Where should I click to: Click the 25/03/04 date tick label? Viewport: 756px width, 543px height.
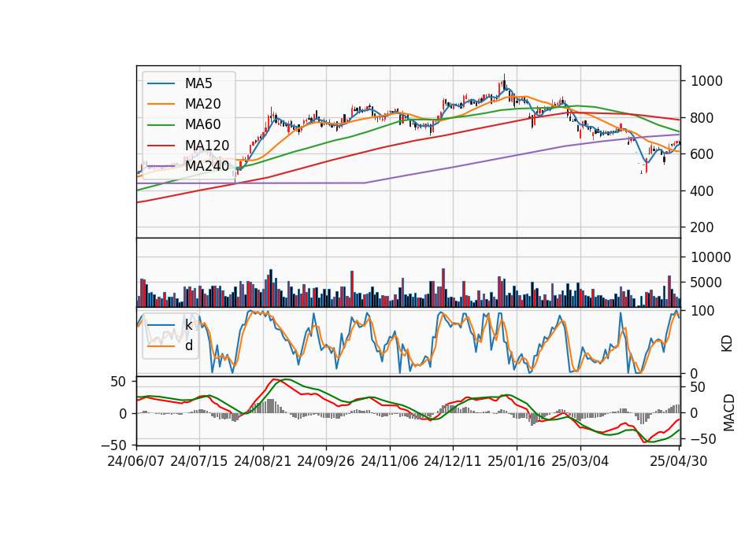[x=580, y=461]
